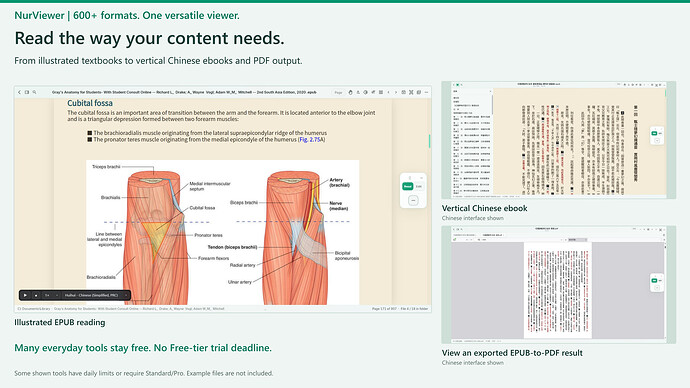
Task: Stop text-to-speech playback in the dark audio bar
Action: coord(36,295)
